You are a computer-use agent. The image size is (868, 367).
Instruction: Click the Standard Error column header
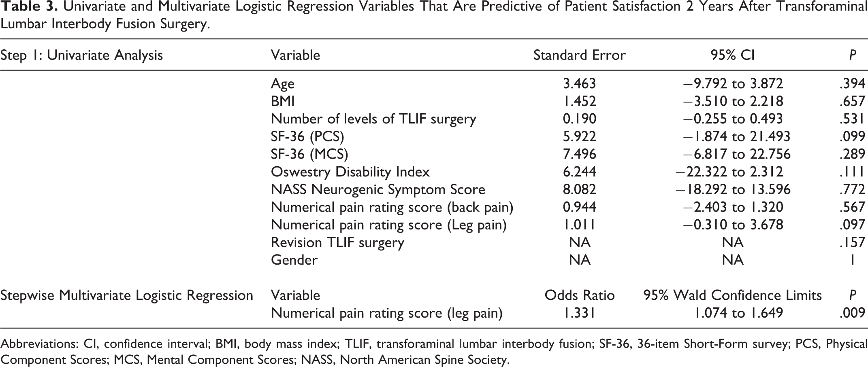click(x=579, y=55)
